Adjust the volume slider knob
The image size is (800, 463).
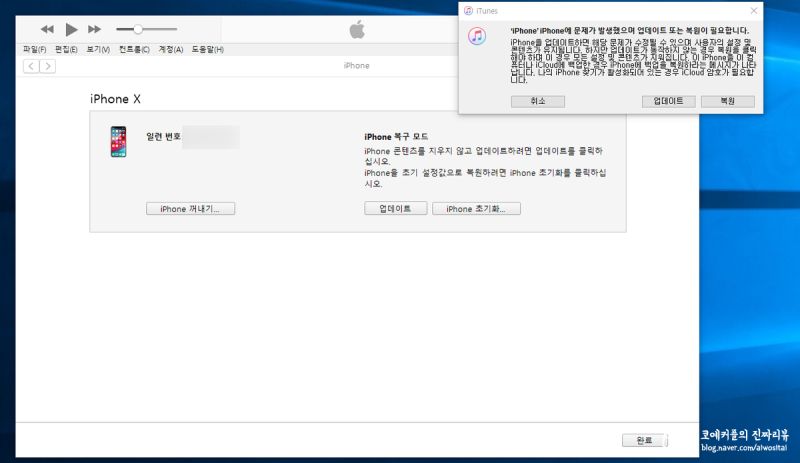coord(138,30)
